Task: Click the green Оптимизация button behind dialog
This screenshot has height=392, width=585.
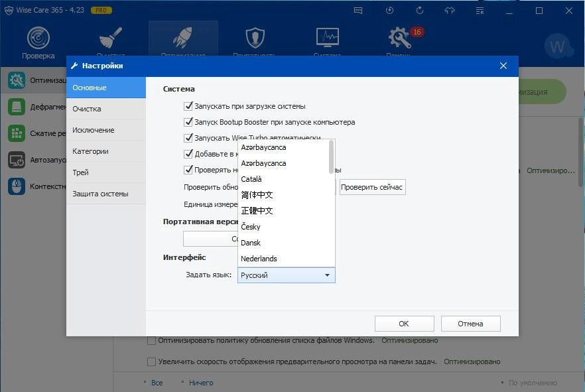Action: pos(541,92)
